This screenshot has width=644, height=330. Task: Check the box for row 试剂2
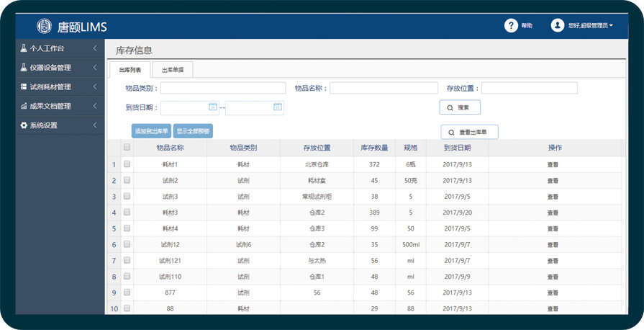pyautogui.click(x=127, y=180)
